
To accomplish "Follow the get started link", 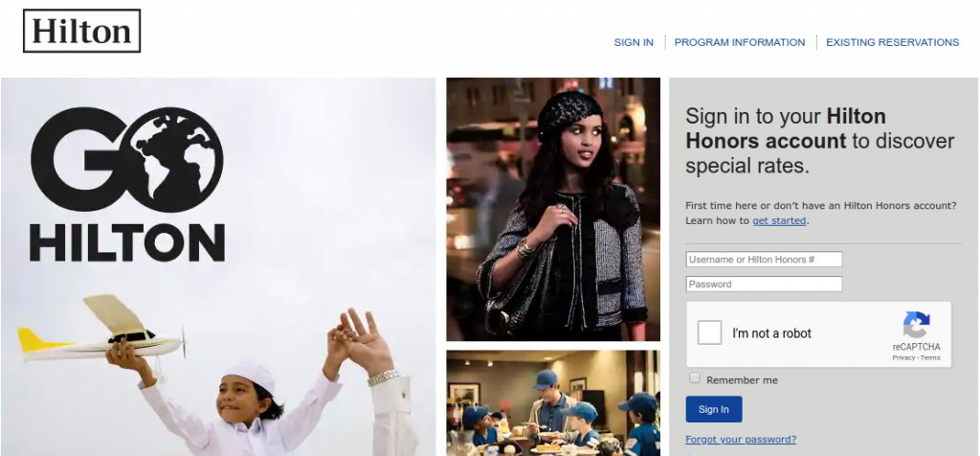I will 779,220.
